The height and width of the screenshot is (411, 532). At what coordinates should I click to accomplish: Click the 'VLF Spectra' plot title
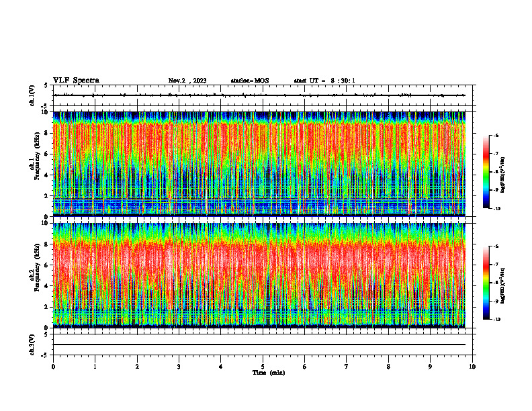pos(76,81)
